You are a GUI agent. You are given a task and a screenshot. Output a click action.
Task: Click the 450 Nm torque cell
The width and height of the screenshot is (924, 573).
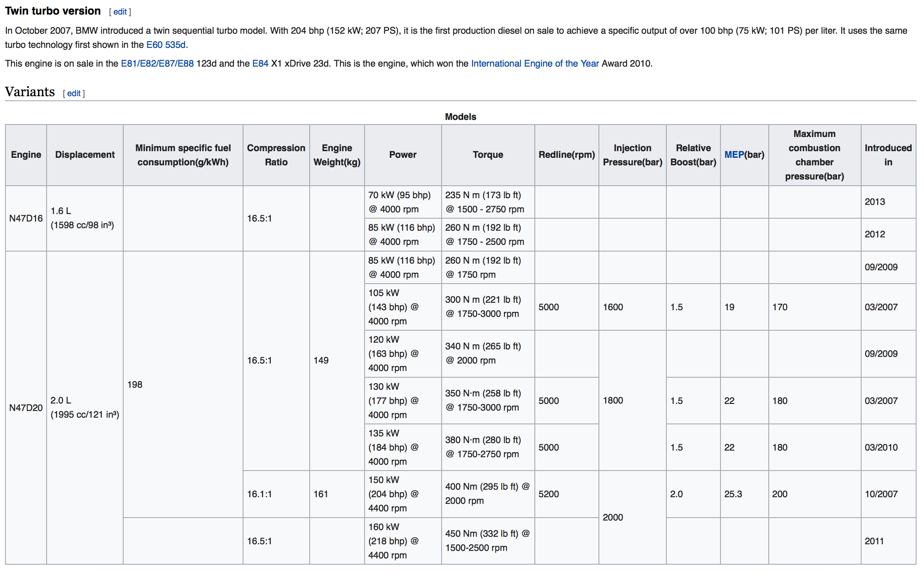click(488, 541)
